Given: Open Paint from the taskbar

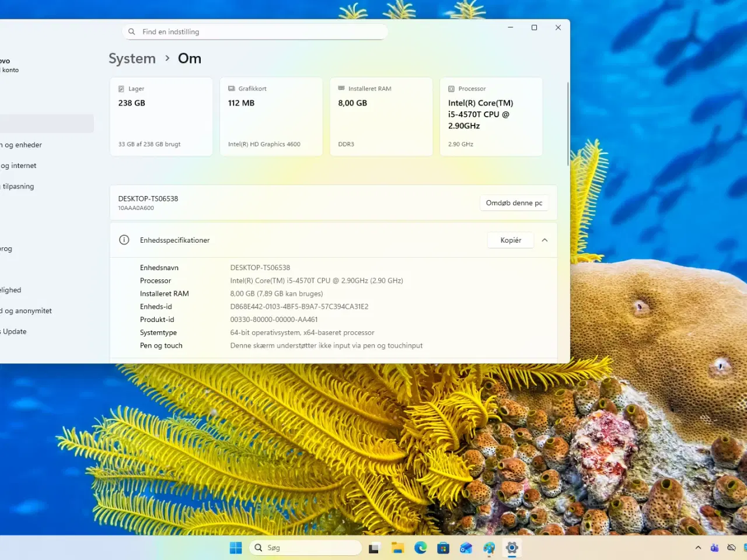Looking at the screenshot, I should (489, 548).
